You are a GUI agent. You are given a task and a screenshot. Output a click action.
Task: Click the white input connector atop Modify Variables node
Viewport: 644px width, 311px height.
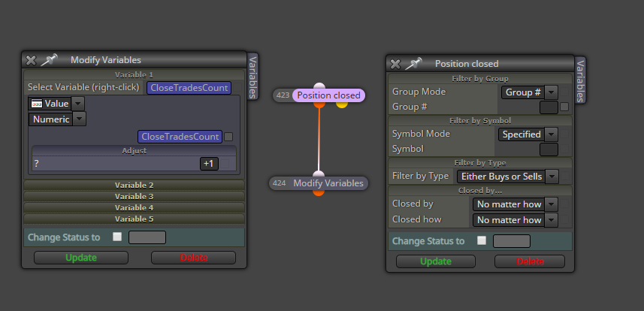click(x=319, y=174)
